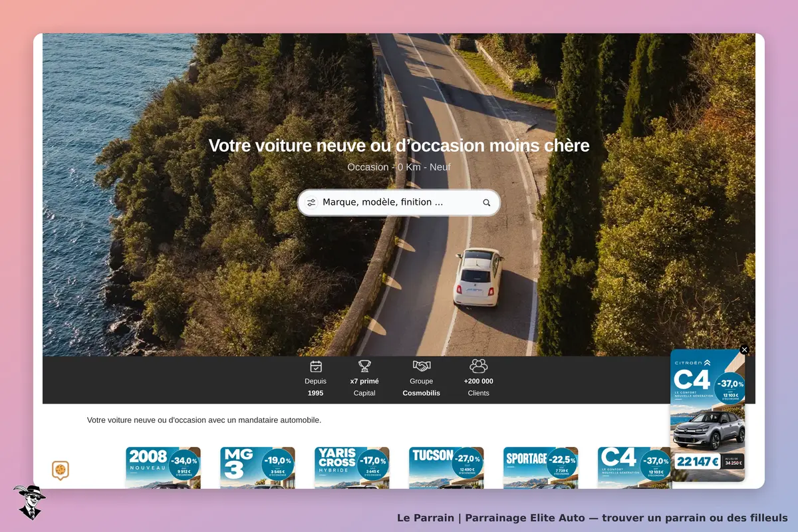Viewport: 798px width, 532px height.
Task: Click the '22 147 €' price on C4 ad
Action: (698, 462)
